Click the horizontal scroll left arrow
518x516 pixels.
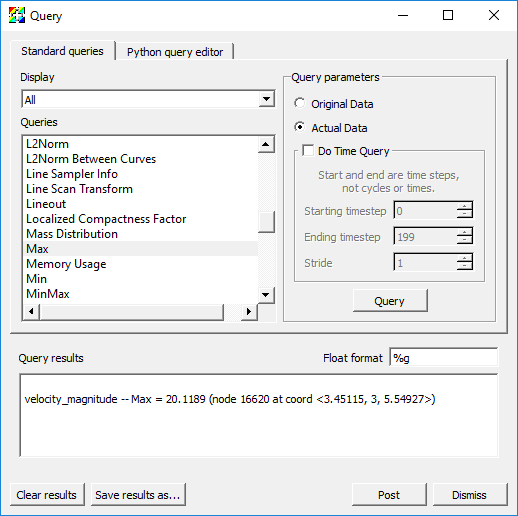click(31, 311)
